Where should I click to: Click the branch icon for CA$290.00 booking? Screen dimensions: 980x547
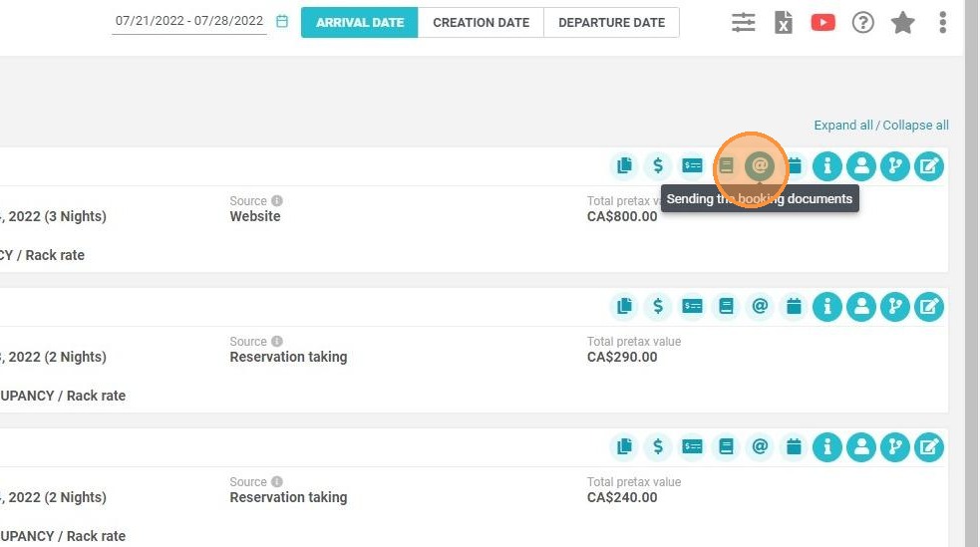[x=895, y=307]
